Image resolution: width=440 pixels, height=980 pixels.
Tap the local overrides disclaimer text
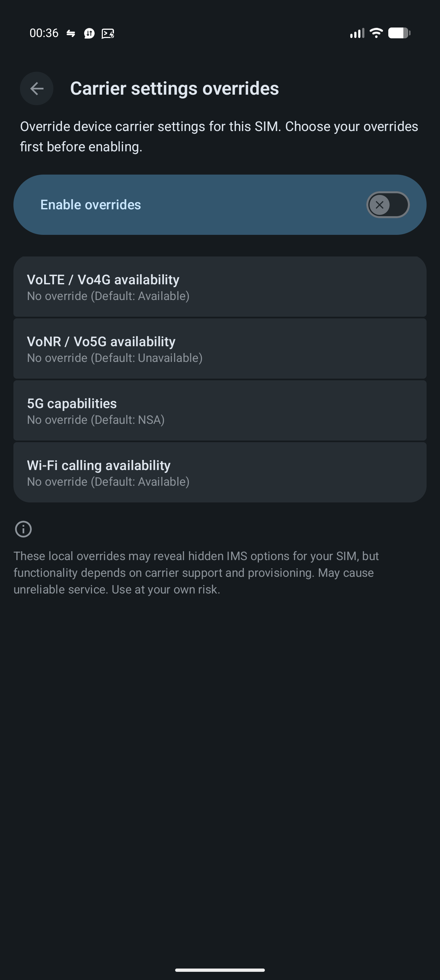(x=196, y=573)
